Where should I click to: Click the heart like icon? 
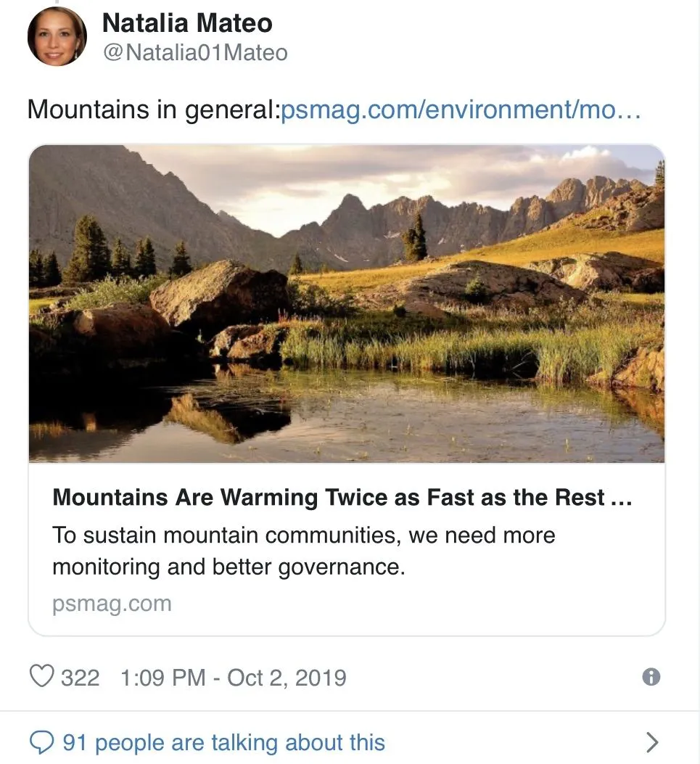tap(41, 677)
